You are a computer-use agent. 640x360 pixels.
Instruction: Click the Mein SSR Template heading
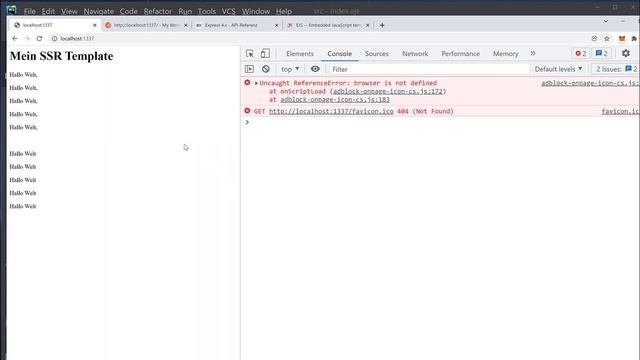61,56
